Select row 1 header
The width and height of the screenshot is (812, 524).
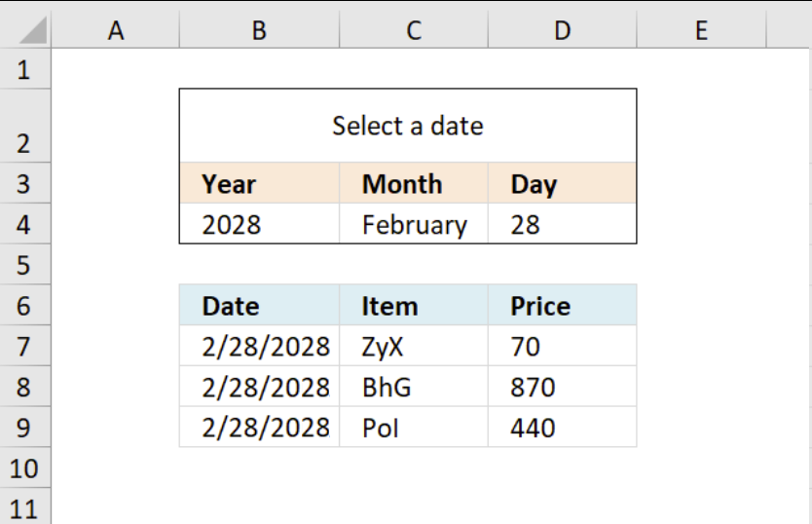pos(25,69)
